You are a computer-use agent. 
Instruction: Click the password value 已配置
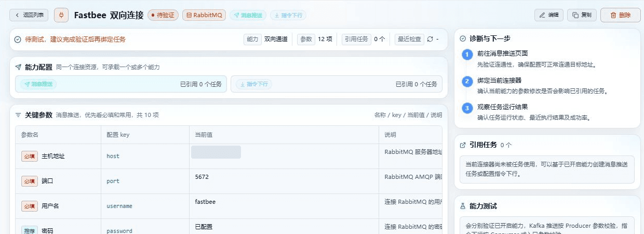[x=204, y=227]
